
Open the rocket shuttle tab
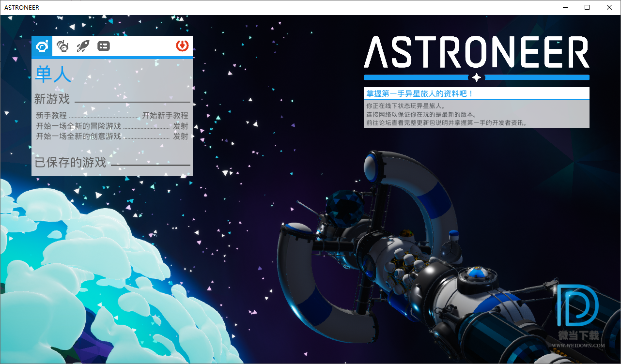[x=83, y=46]
